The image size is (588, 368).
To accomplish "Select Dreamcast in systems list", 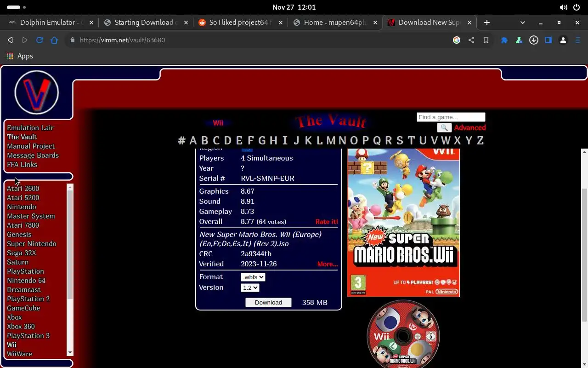I will 24,290.
